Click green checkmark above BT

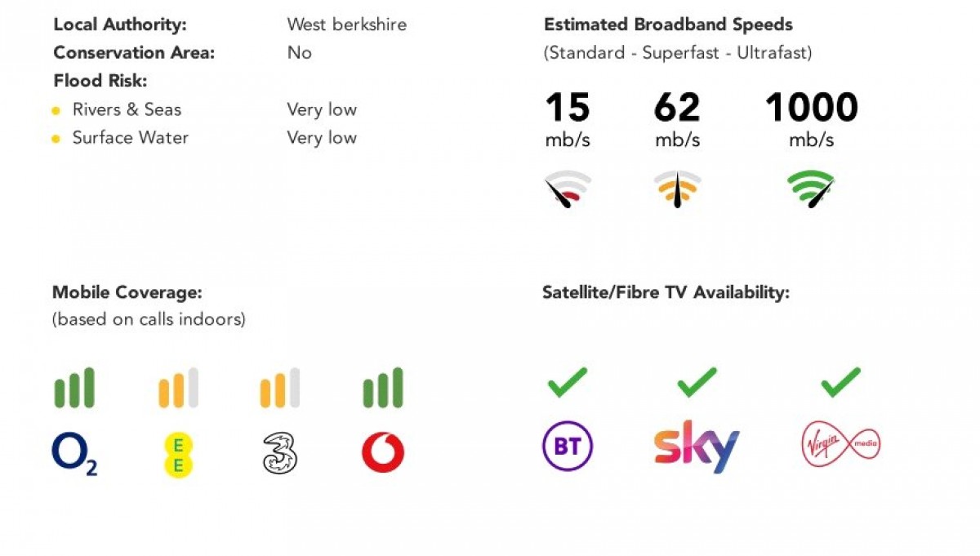coord(568,382)
